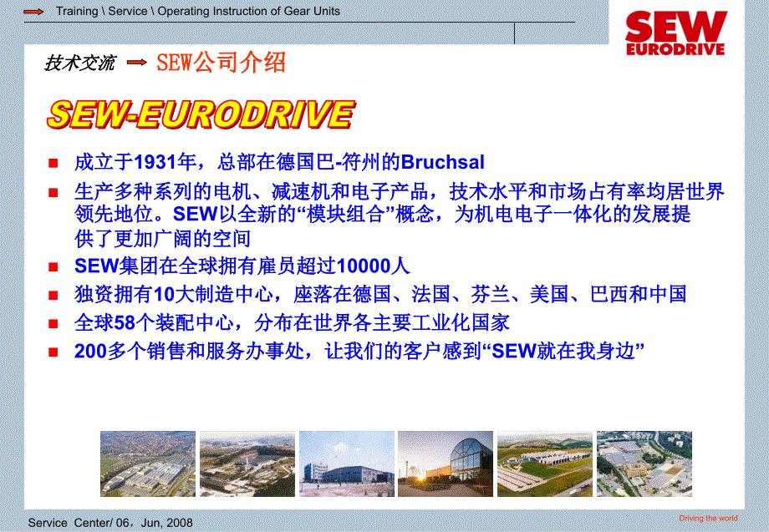The width and height of the screenshot is (769, 532).
Task: Select the blue building under blue sky photo
Action: pos(347,464)
